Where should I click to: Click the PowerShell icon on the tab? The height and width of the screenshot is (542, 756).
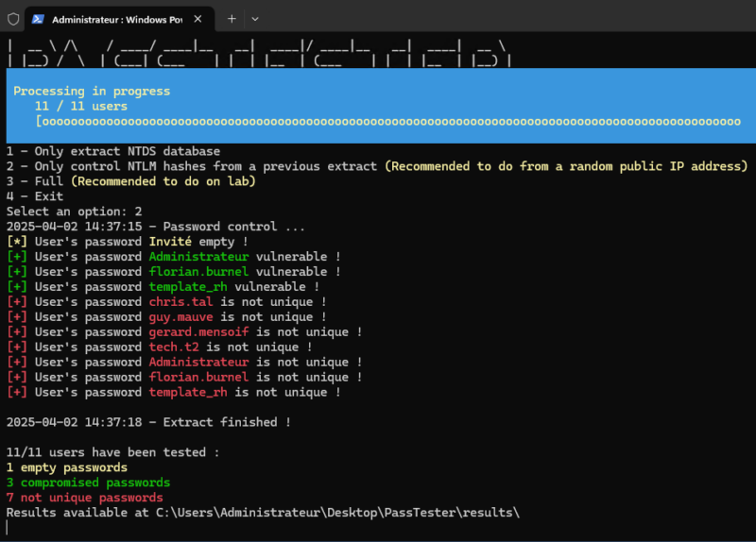pos(39,19)
